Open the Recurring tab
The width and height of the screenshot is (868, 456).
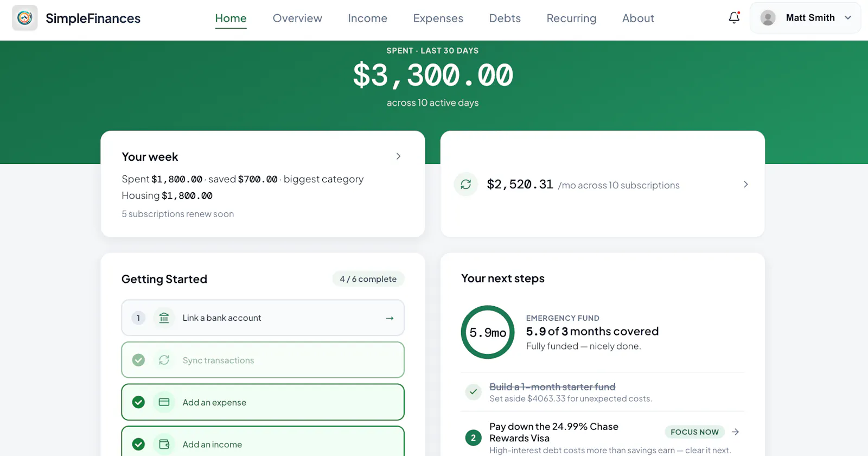click(x=571, y=18)
